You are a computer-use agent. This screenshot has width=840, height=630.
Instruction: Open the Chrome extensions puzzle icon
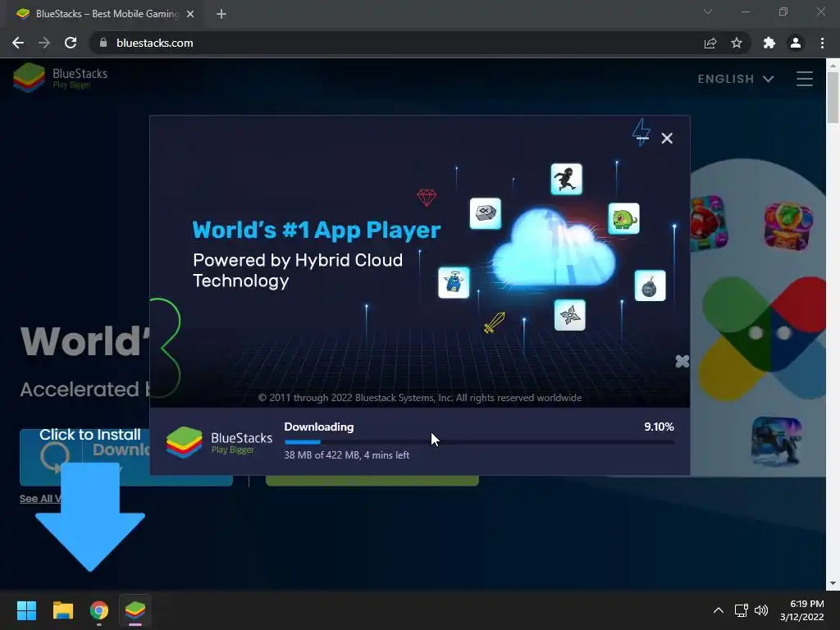[769, 43]
